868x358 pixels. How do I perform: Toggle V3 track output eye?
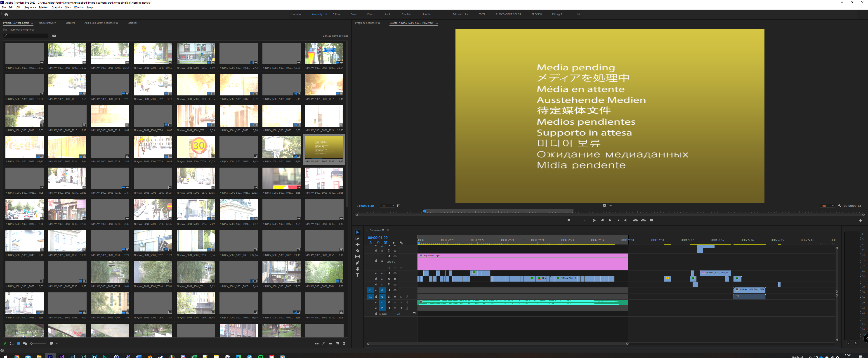[395, 279]
